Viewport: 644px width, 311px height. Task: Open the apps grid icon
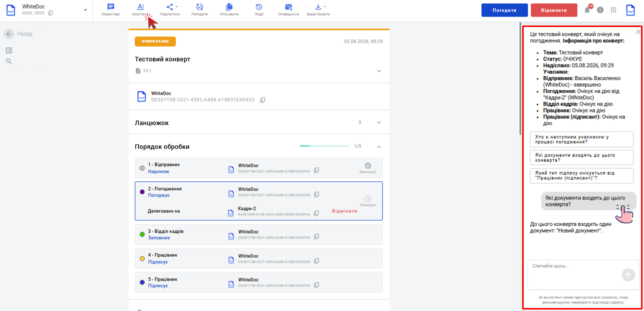(614, 10)
